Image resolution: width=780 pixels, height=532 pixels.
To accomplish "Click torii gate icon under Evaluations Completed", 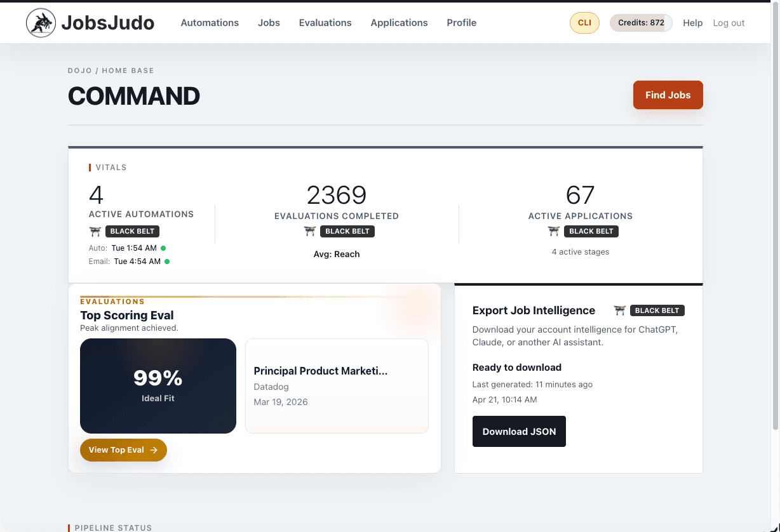I will pyautogui.click(x=310, y=232).
